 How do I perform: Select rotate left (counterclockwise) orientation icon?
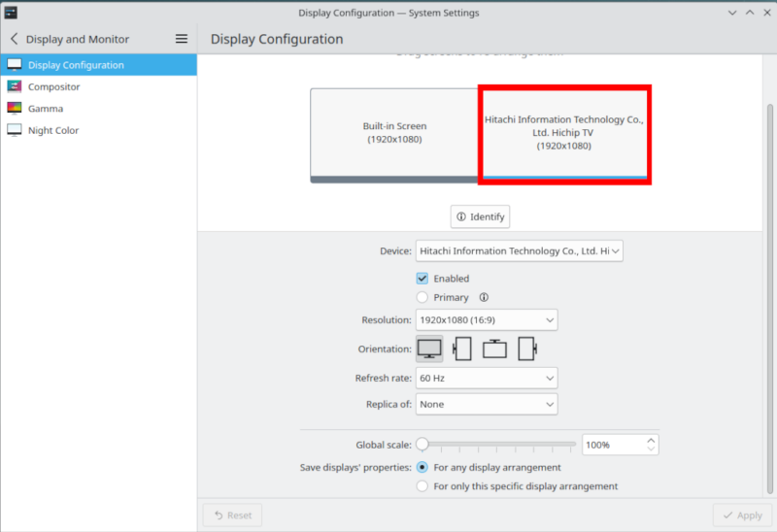(462, 349)
